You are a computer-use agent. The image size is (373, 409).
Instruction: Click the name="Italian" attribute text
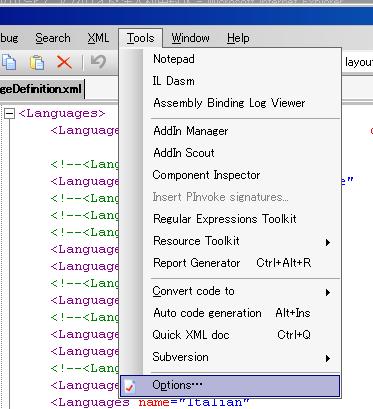194,402
